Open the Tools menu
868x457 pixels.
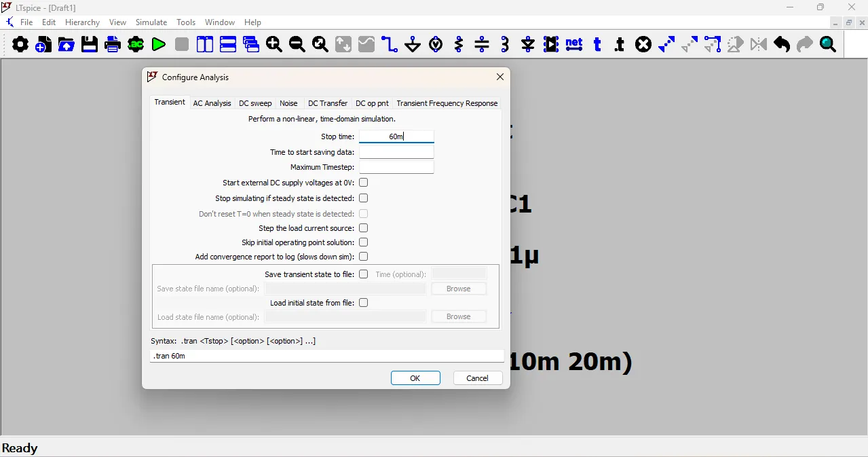(x=186, y=22)
